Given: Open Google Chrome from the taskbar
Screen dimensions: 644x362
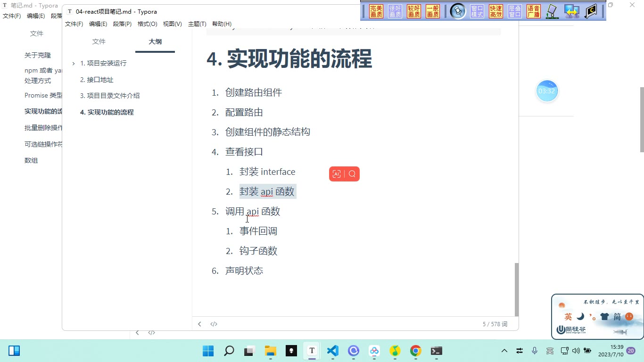Looking at the screenshot, I should [x=415, y=351].
